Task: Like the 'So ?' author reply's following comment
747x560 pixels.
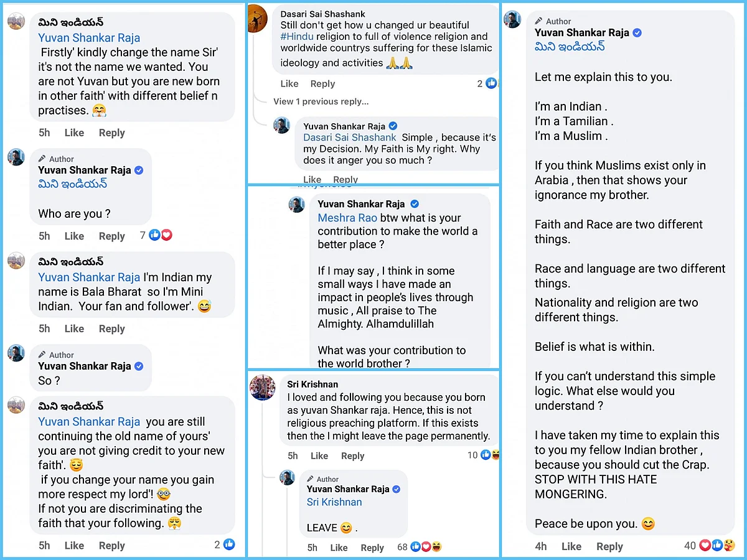Action: click(x=74, y=545)
